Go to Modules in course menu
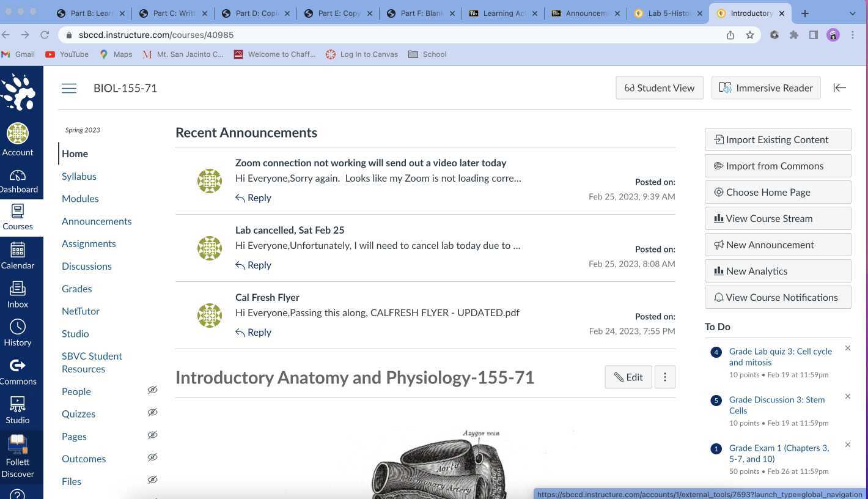The width and height of the screenshot is (868, 499). click(80, 199)
